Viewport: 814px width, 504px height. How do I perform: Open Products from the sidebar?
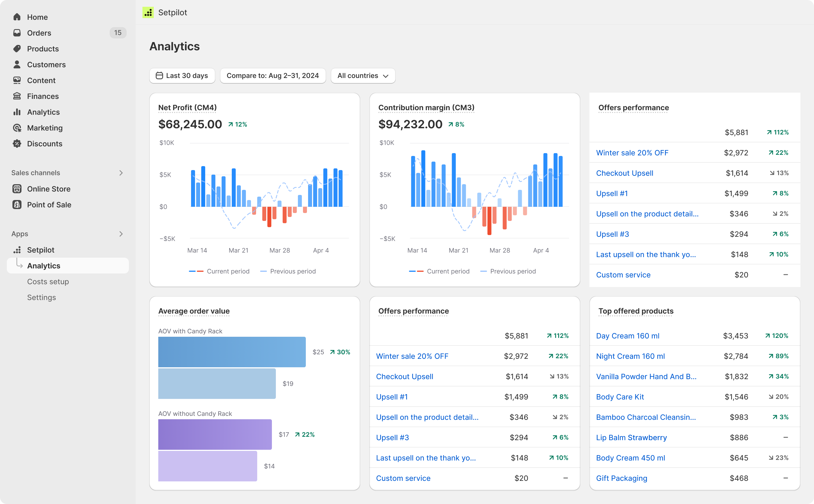[17, 49]
